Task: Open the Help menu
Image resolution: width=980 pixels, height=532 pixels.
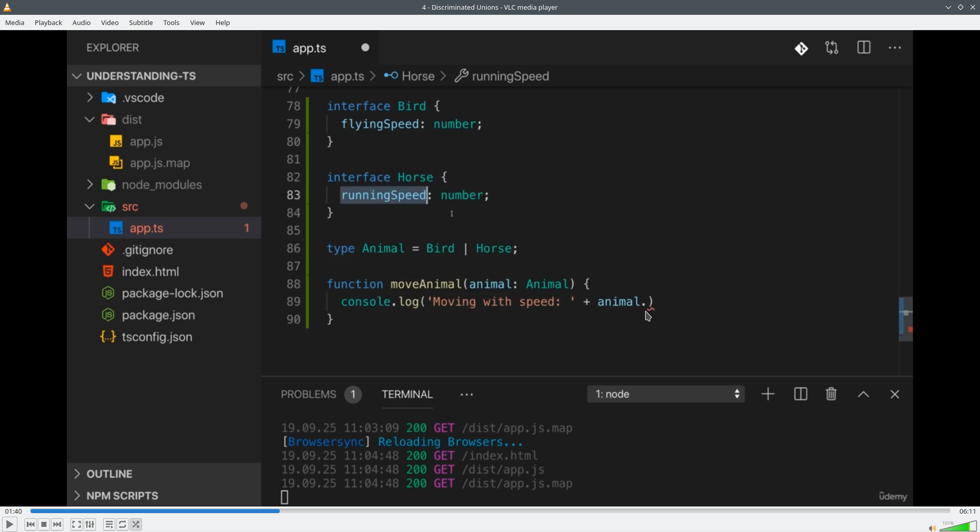Action: [223, 23]
